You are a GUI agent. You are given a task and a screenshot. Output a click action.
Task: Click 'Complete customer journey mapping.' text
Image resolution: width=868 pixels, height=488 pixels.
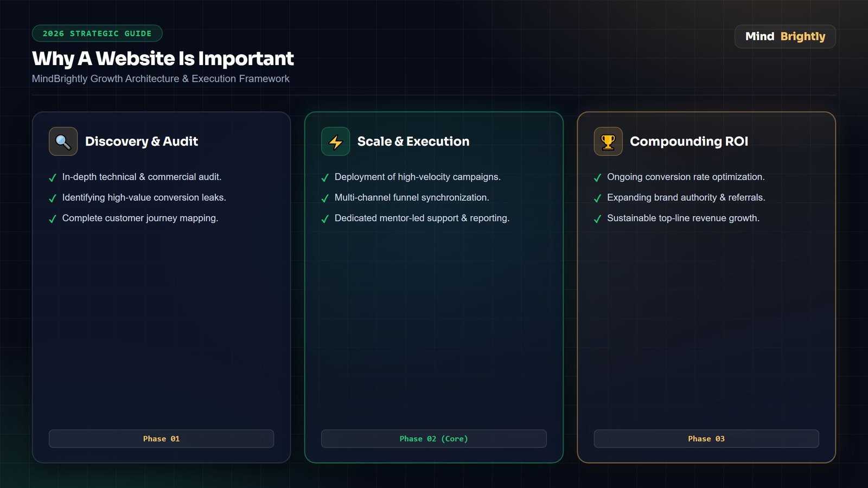click(x=140, y=218)
